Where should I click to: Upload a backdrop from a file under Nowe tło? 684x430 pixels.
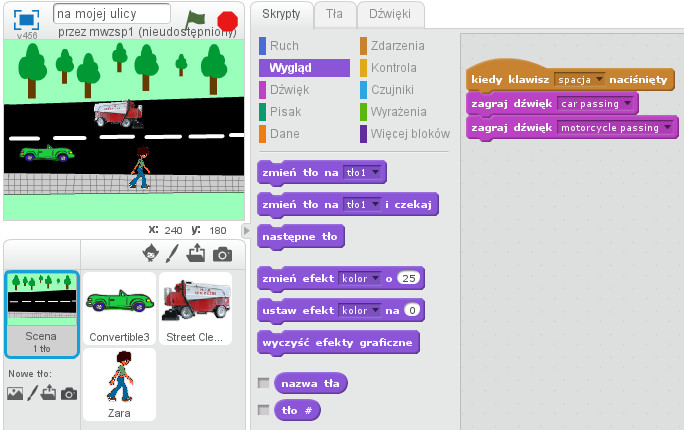48,392
